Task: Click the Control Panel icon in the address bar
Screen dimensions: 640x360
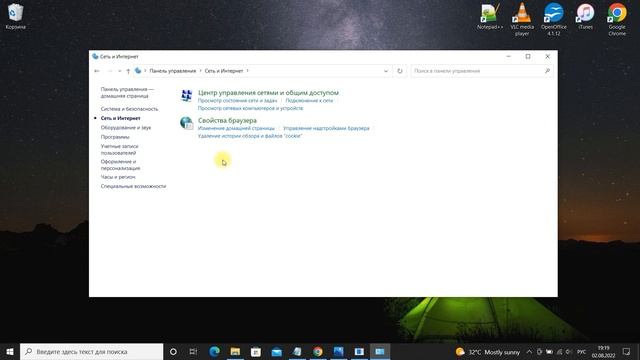Action: (x=138, y=71)
